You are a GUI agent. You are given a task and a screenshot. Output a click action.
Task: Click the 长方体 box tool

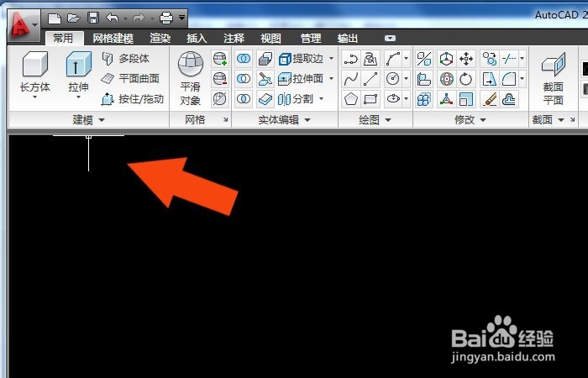35,71
